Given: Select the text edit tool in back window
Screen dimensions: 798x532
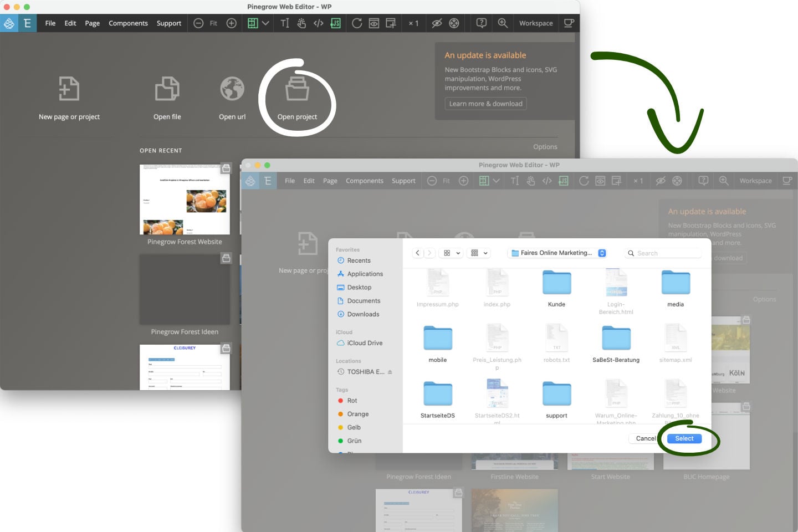Looking at the screenshot, I should pos(285,23).
